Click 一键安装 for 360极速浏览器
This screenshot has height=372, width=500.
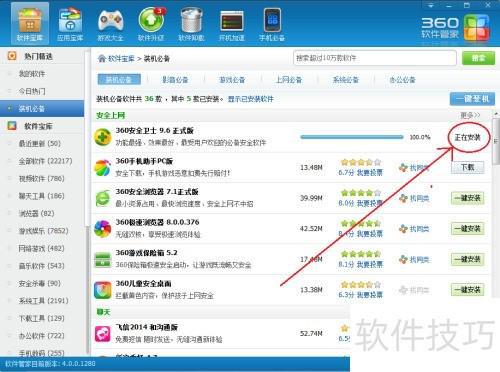tap(467, 229)
